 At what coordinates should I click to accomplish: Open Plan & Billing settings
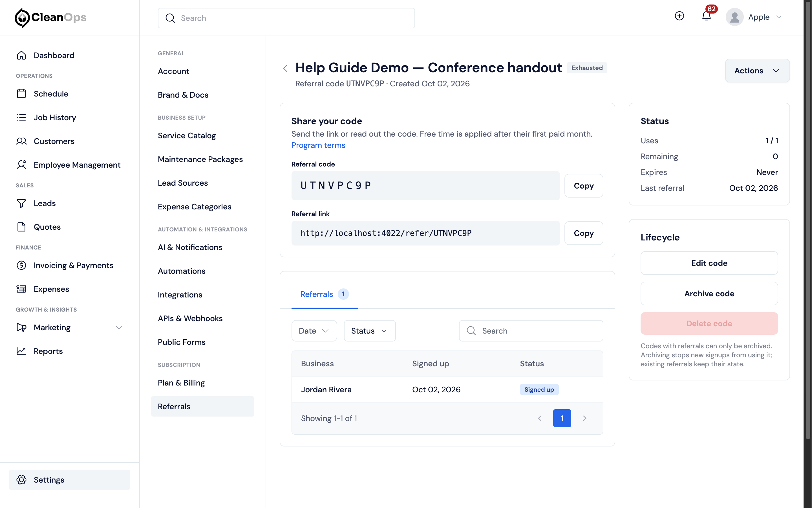coord(181,383)
